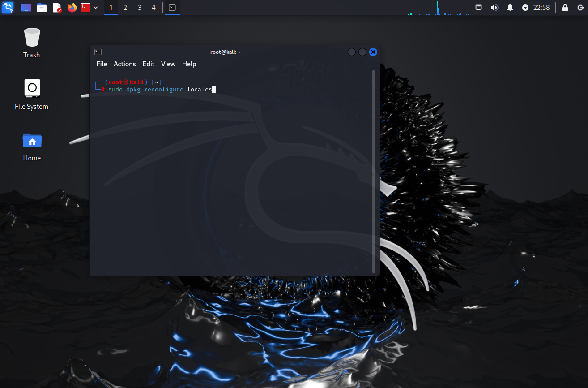Click the 22:58 clock
The width and height of the screenshot is (588, 388).
click(541, 8)
